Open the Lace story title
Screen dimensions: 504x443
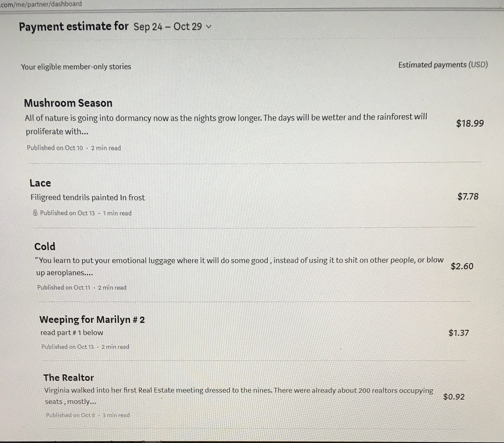coord(40,183)
